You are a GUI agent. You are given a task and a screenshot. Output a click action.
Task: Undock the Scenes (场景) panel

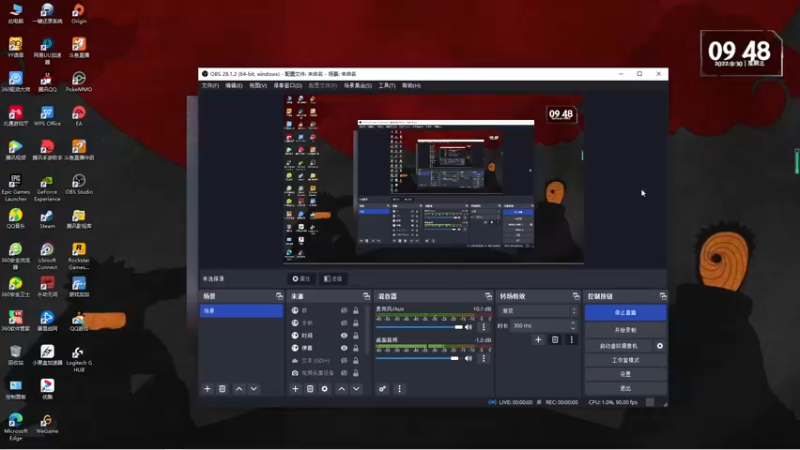point(279,296)
